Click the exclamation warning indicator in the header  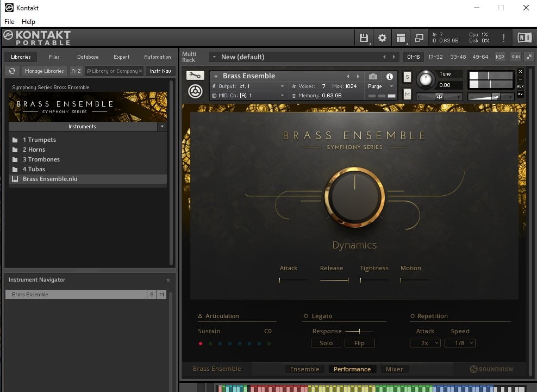(503, 38)
